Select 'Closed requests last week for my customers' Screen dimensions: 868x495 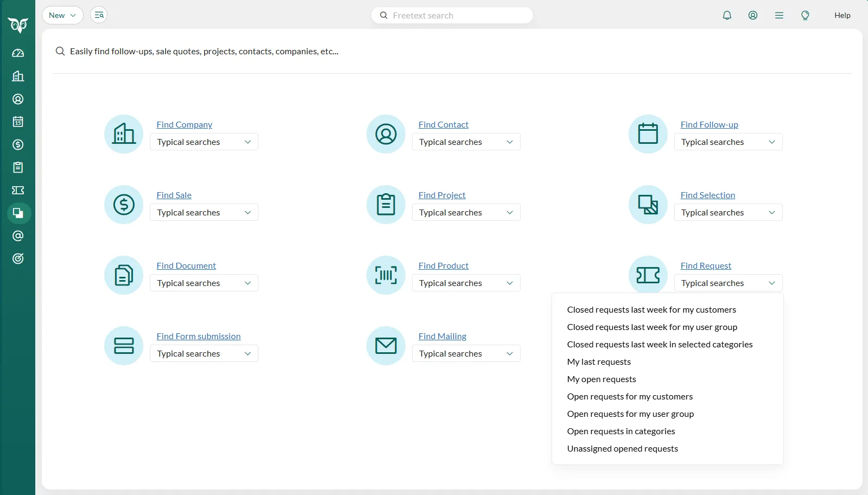click(x=651, y=309)
